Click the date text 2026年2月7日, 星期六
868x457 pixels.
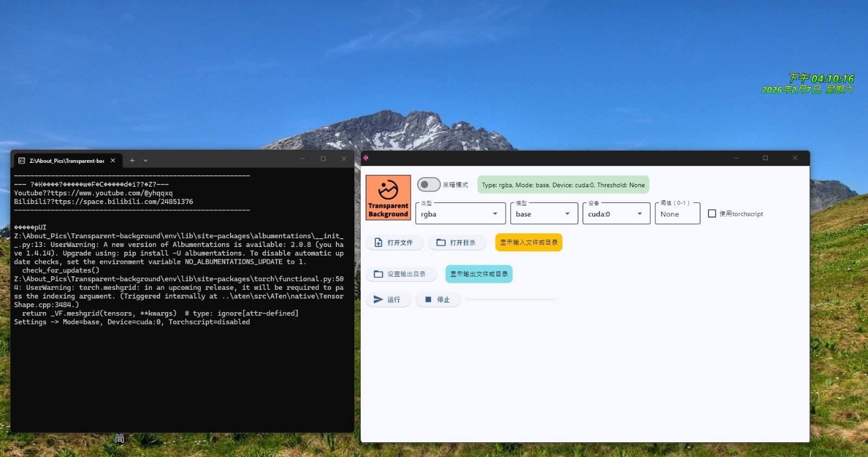pyautogui.click(x=807, y=90)
